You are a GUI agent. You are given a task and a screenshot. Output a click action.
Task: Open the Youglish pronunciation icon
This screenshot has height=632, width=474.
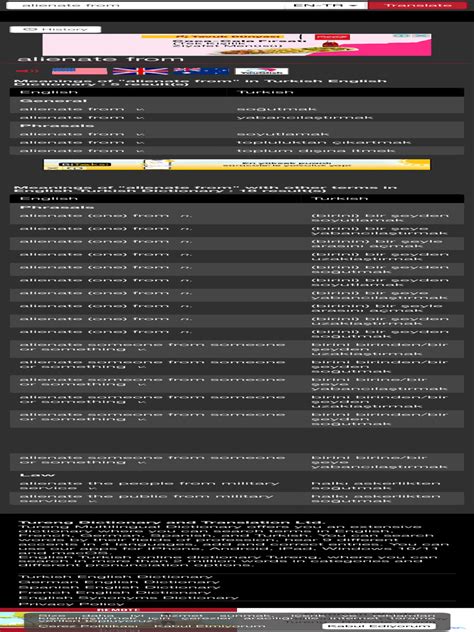[x=262, y=71]
